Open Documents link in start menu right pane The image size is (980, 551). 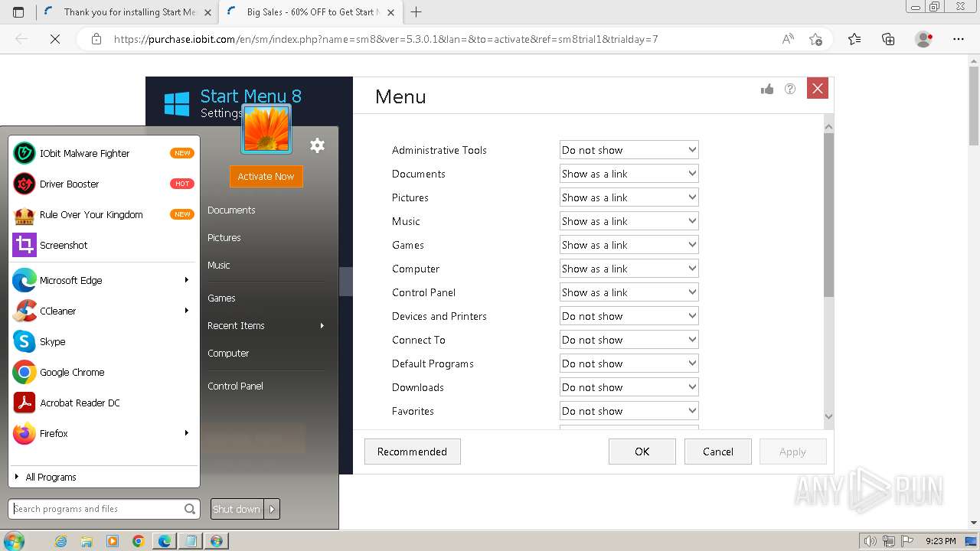(231, 210)
